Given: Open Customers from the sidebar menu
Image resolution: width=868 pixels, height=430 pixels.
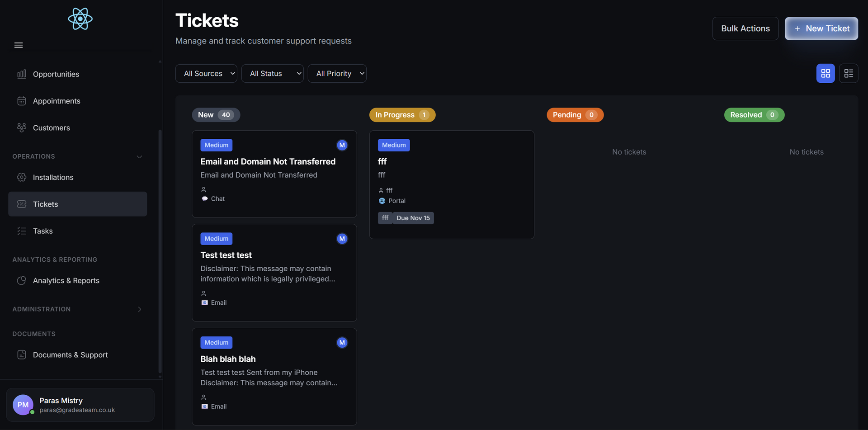Looking at the screenshot, I should [x=52, y=128].
